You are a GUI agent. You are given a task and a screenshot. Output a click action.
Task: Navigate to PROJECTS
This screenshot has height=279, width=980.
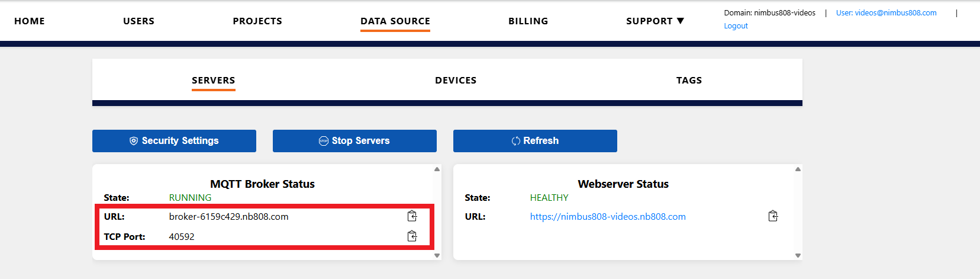tap(257, 21)
